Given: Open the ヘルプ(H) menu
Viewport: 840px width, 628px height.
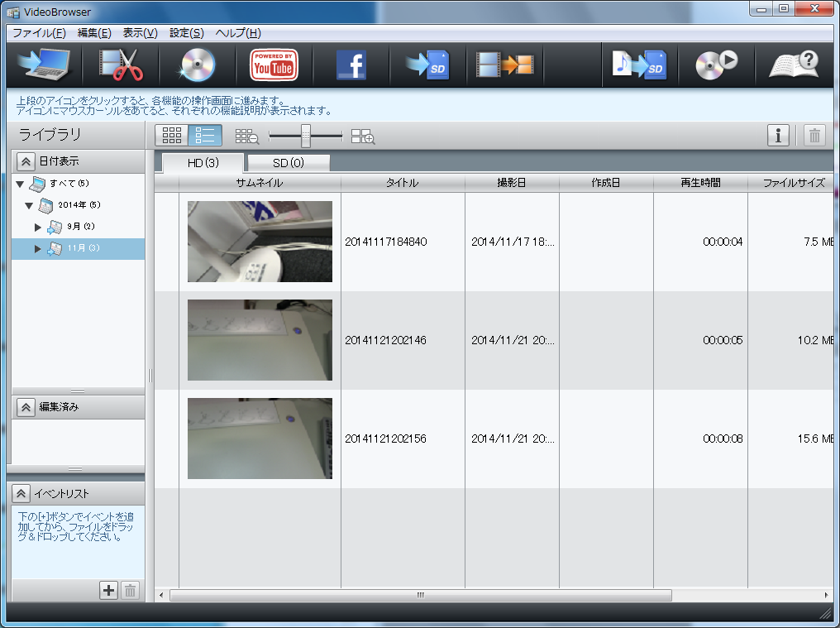Looking at the screenshot, I should point(238,33).
